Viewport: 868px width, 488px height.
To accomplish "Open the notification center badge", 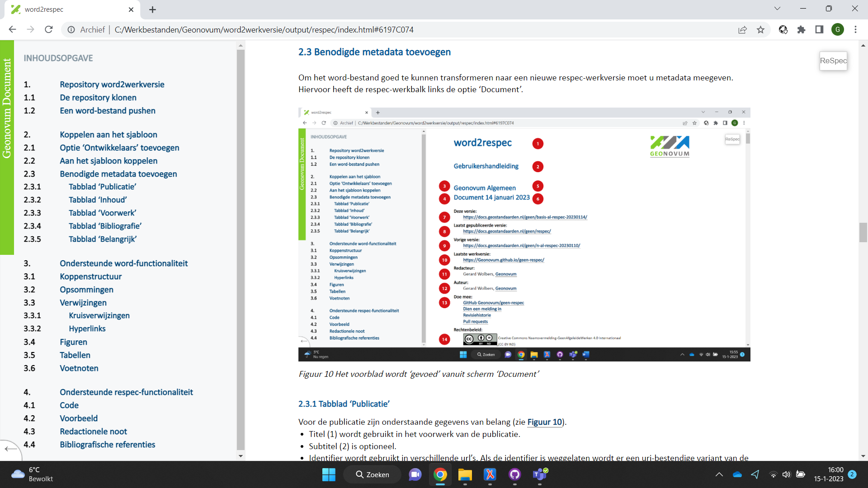I will tap(852, 474).
